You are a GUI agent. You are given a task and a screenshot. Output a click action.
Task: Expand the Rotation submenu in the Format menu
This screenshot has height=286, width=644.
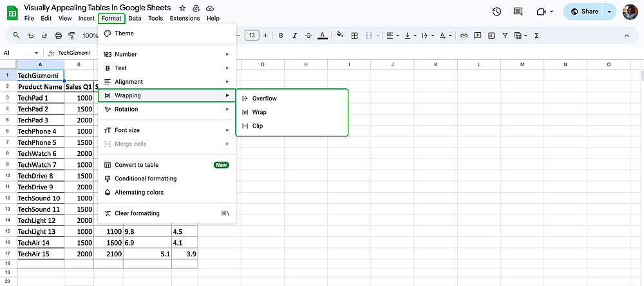[167, 110]
